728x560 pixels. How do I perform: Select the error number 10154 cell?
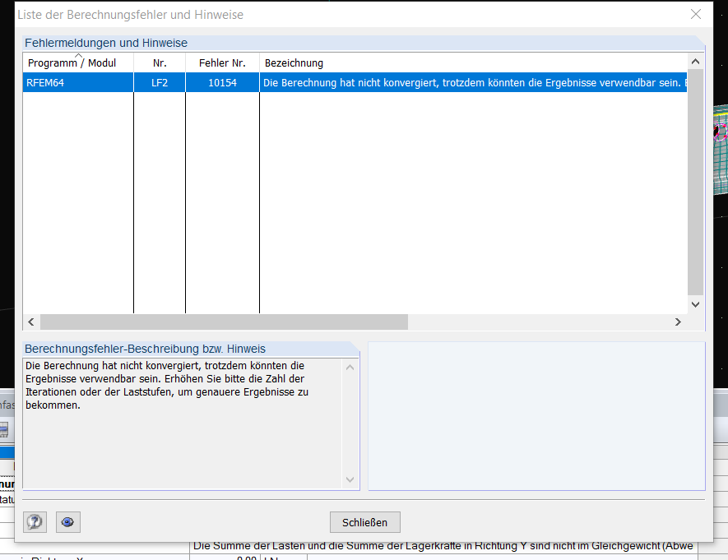pos(222,82)
